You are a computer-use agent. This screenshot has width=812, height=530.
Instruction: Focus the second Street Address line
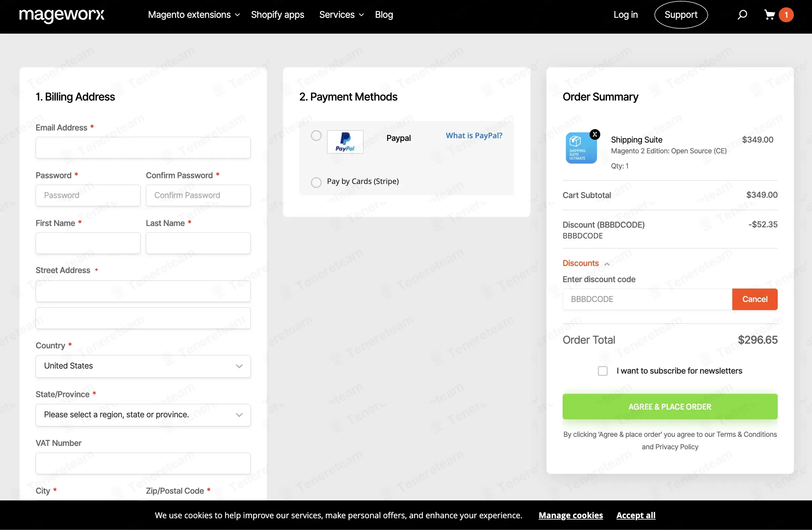click(x=143, y=318)
